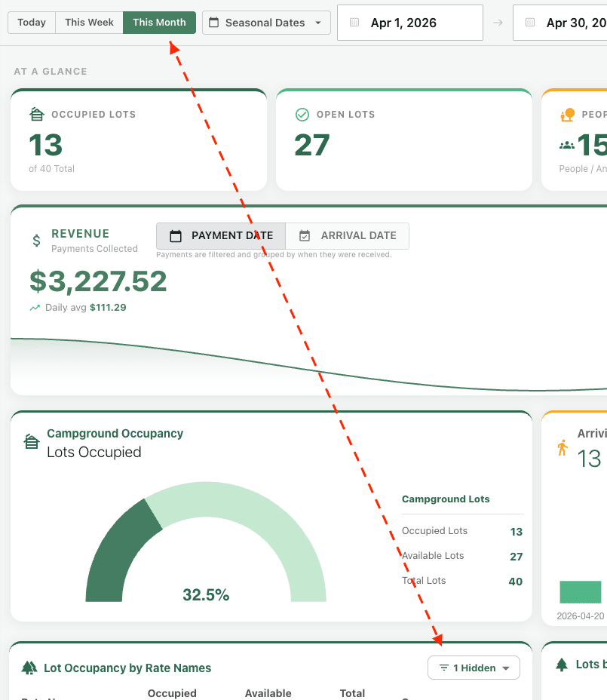The height and width of the screenshot is (700, 607).
Task: Toggle revenue to Arrival Date
Action: click(x=348, y=235)
